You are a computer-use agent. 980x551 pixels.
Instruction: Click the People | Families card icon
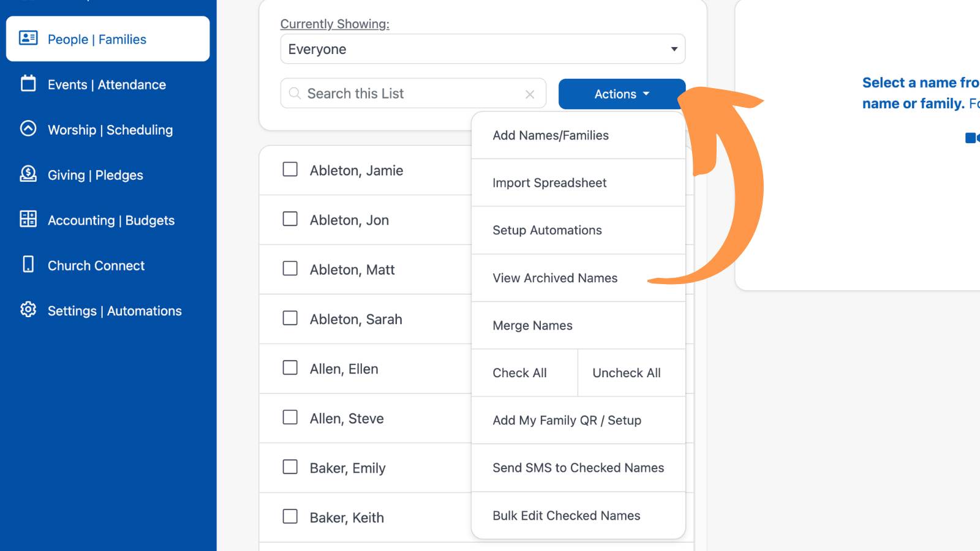pos(28,38)
